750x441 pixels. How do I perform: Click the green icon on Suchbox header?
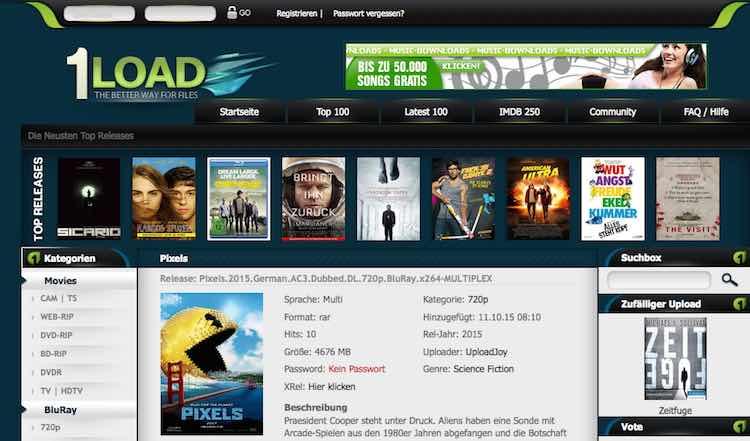[739, 258]
